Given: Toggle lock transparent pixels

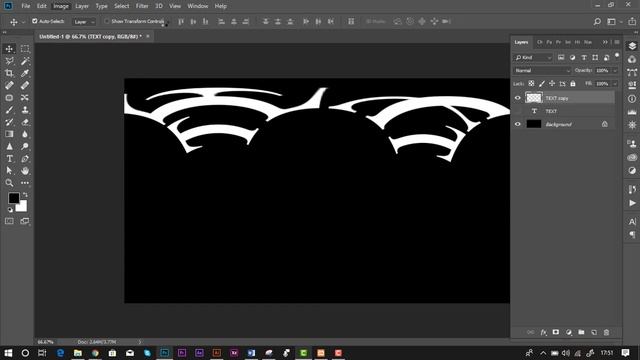Looking at the screenshot, I should tap(531, 84).
